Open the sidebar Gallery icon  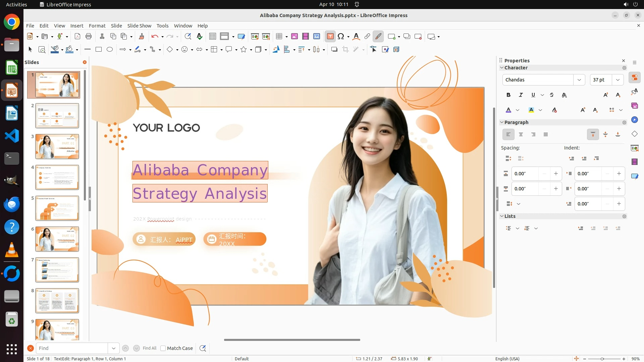click(634, 106)
